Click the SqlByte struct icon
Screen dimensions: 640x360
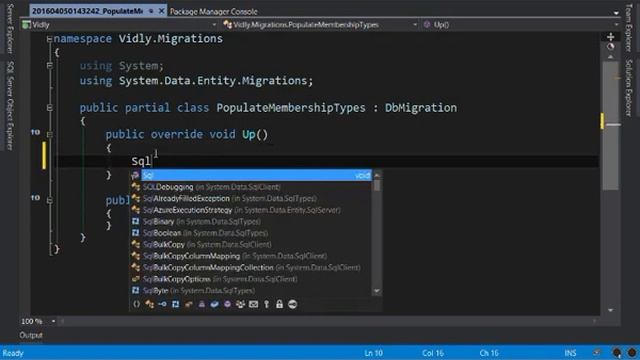(136, 290)
